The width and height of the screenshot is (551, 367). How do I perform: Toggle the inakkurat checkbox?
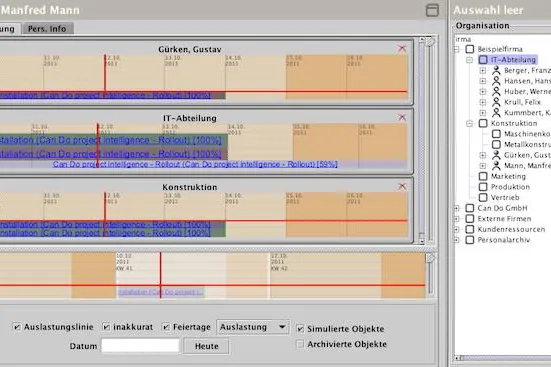(106, 327)
